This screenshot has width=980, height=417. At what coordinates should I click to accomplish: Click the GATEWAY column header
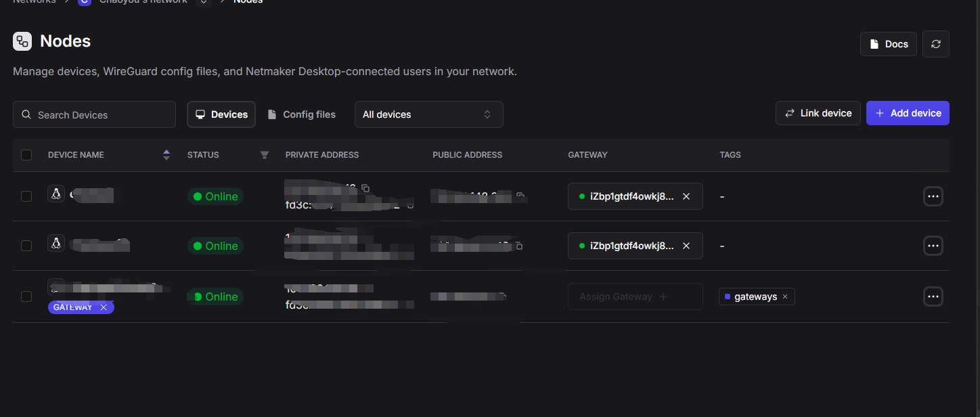pos(587,155)
